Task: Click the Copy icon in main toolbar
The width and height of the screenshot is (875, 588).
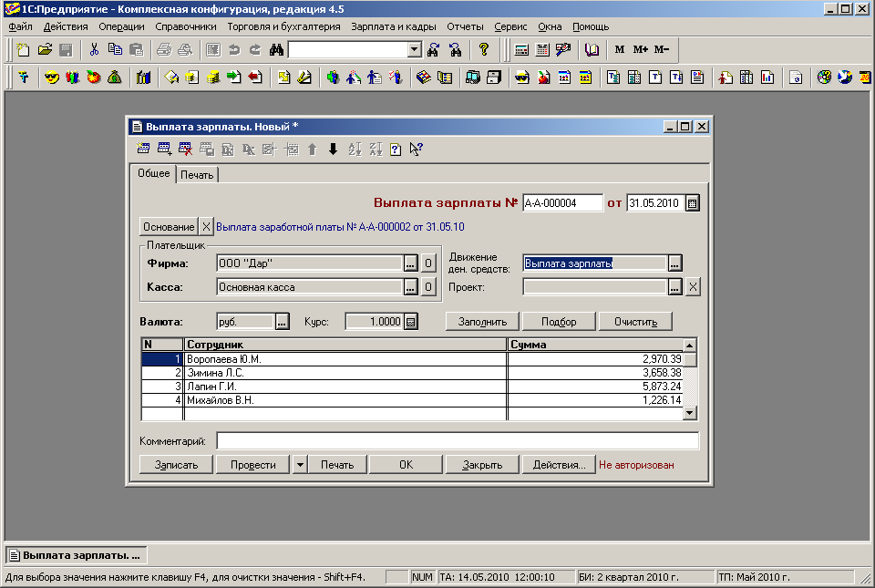Action: pos(115,49)
